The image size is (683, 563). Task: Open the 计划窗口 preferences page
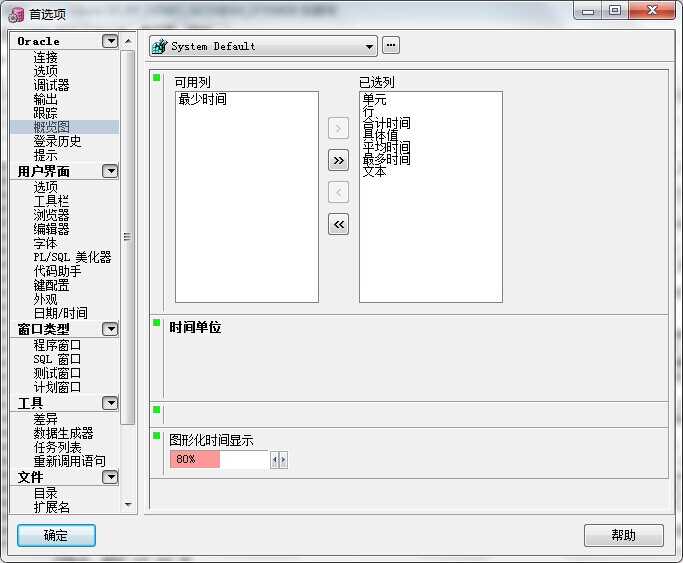pyautogui.click(x=57, y=387)
